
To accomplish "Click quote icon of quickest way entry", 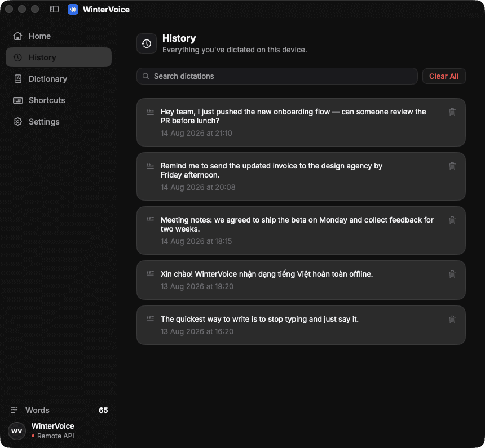I will (150, 319).
